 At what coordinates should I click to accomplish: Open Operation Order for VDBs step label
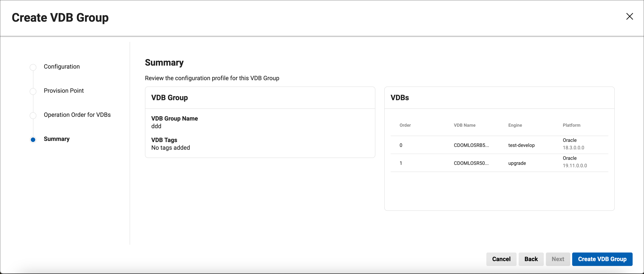click(77, 115)
